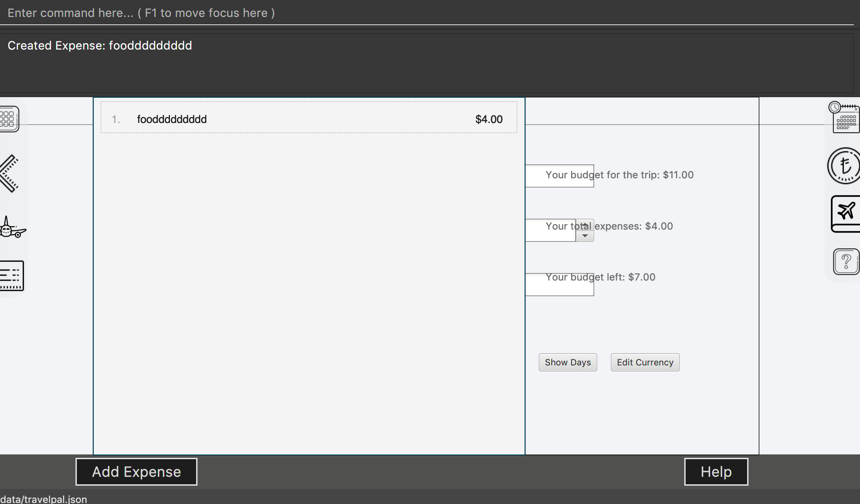Enable currency editing via Edit Currency

[x=644, y=362]
